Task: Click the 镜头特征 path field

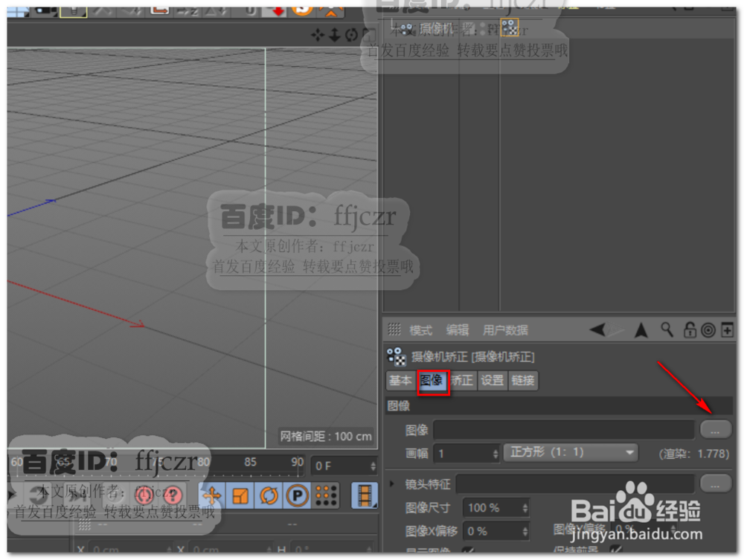Action: (x=575, y=484)
